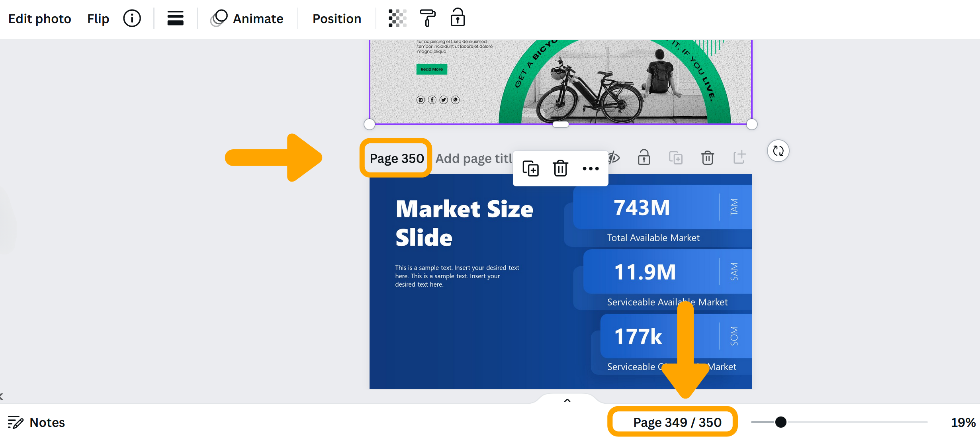Open the Animate panel
This screenshot has width=980, height=438.
(x=247, y=19)
